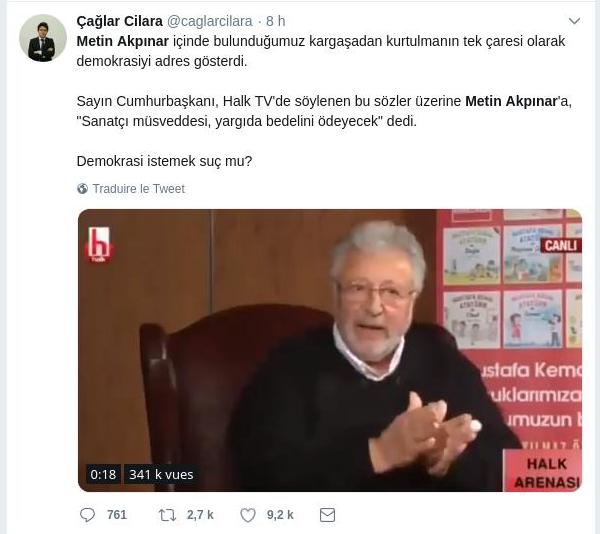The image size is (600, 534).
Task: Click Traduire le Tweet link
Action: click(x=139, y=189)
